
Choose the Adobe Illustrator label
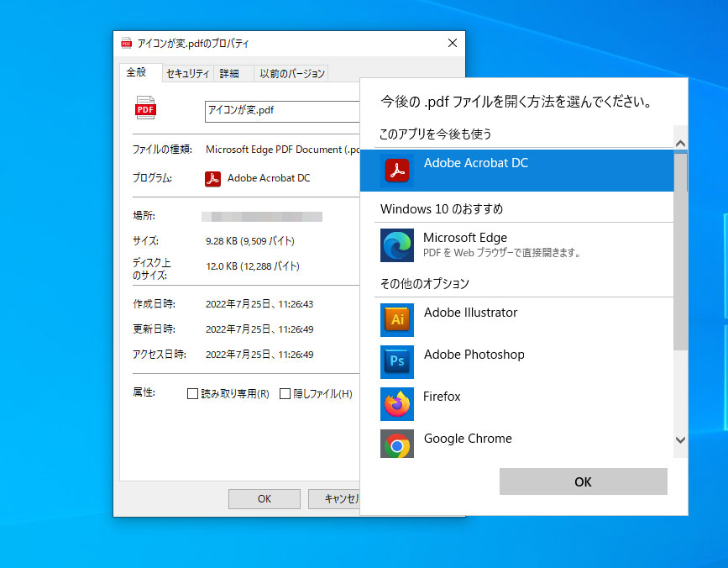(470, 313)
